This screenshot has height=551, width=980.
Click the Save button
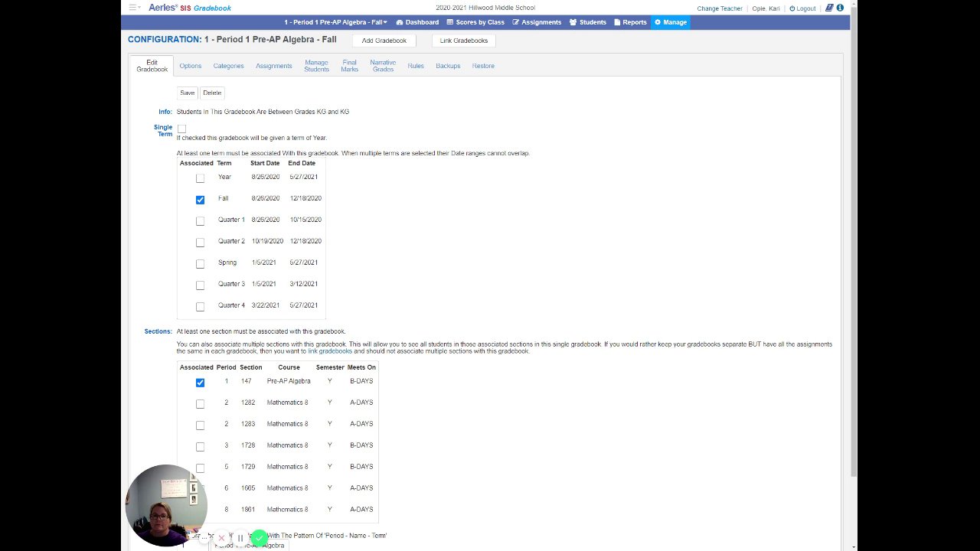188,93
